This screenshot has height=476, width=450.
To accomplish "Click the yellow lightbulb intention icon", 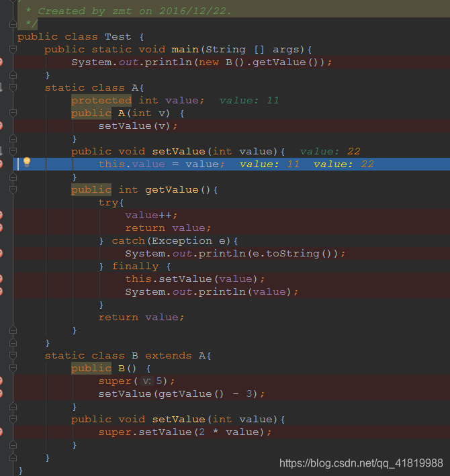I will (27, 162).
